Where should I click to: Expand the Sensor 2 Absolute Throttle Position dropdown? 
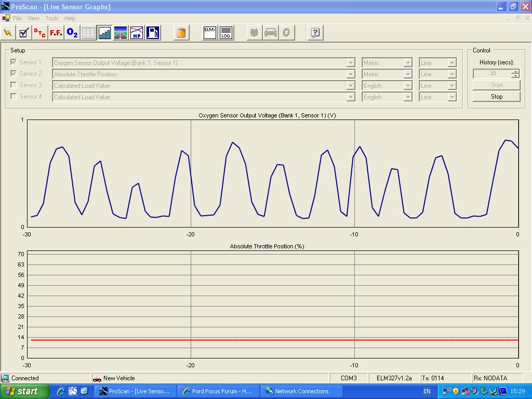[x=351, y=74]
